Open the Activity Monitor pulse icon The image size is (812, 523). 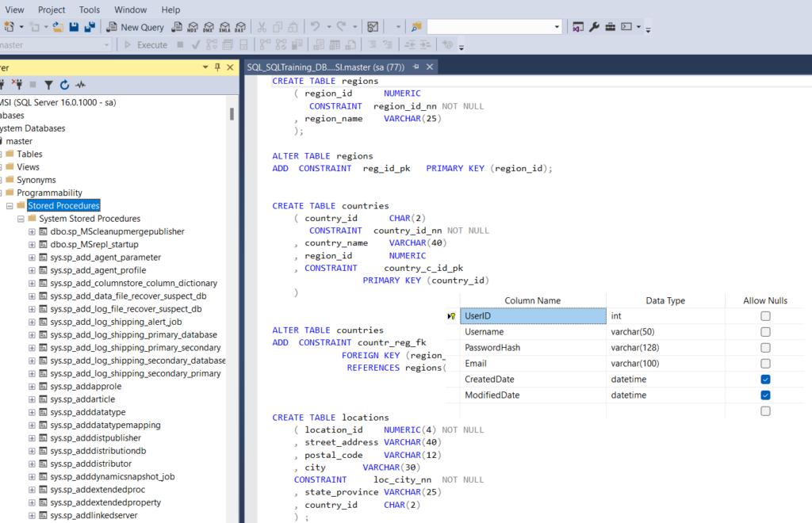coord(80,85)
